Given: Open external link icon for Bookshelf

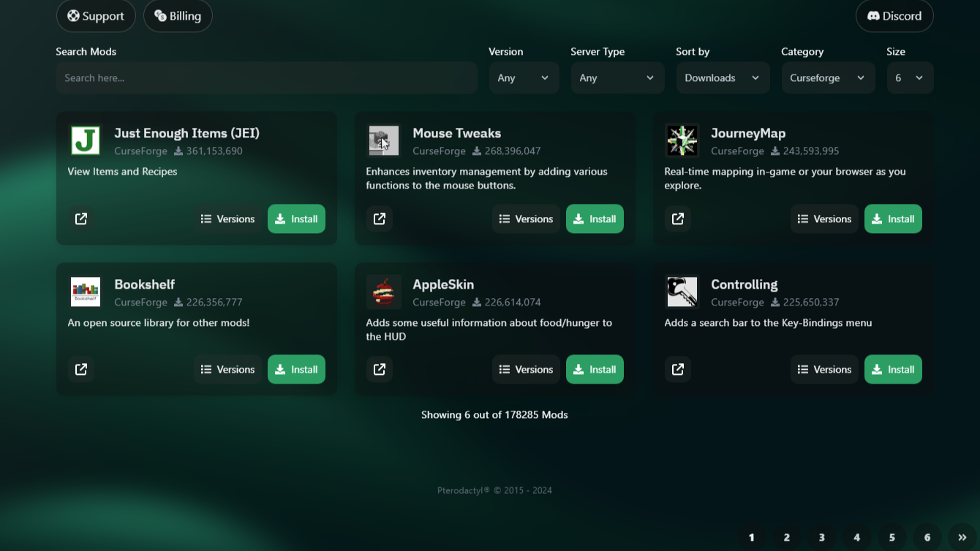Looking at the screenshot, I should [81, 370].
